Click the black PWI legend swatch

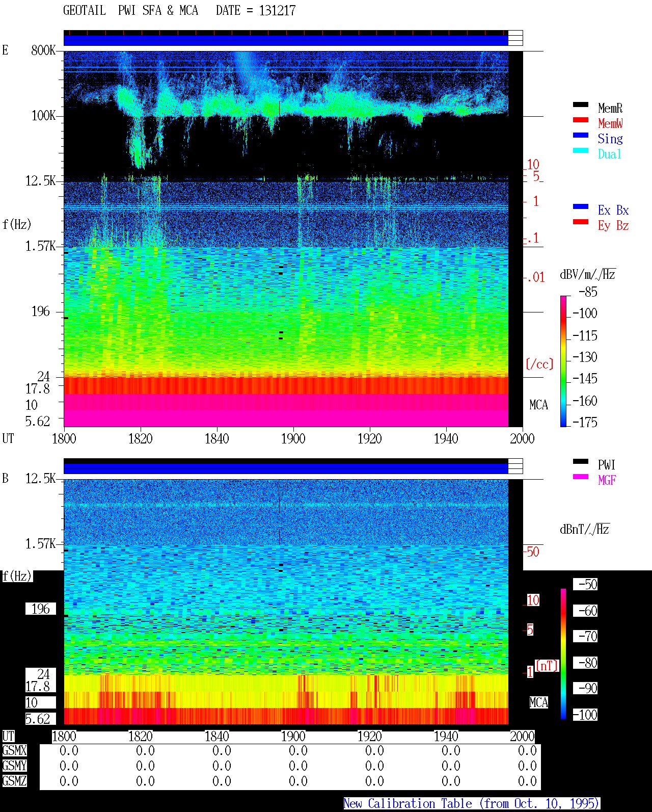pos(581,461)
